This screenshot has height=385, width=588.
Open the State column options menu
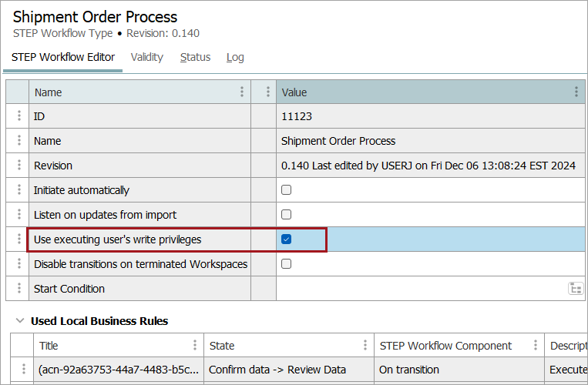point(365,346)
